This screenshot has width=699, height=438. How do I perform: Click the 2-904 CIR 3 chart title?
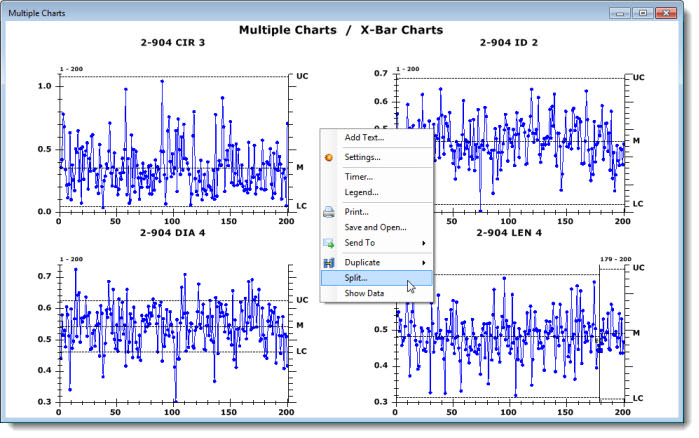point(172,43)
